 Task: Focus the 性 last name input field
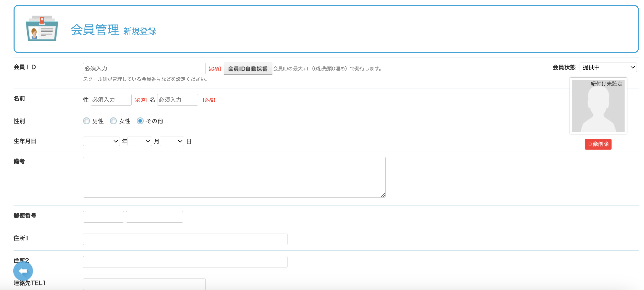(x=111, y=100)
